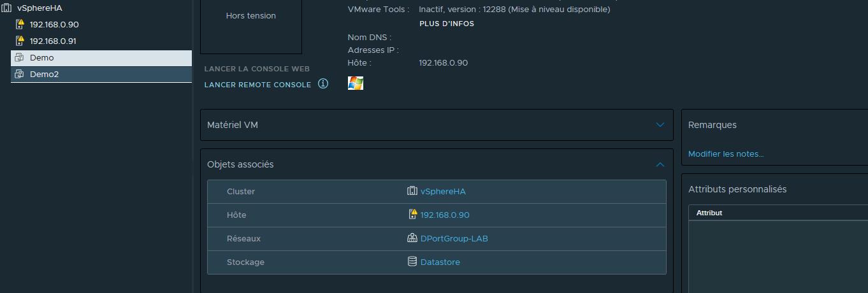Select host 192.168.0.91 in the tree
This screenshot has width=868, height=293.
[54, 41]
